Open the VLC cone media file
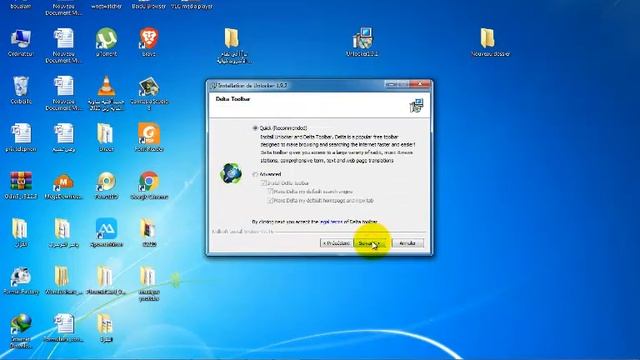 pos(106,93)
